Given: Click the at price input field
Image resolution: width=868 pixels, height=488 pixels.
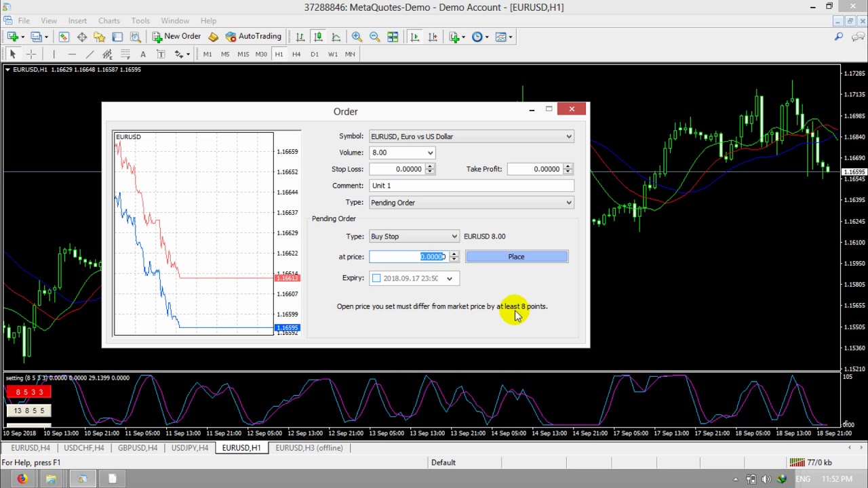Looking at the screenshot, I should [409, 257].
